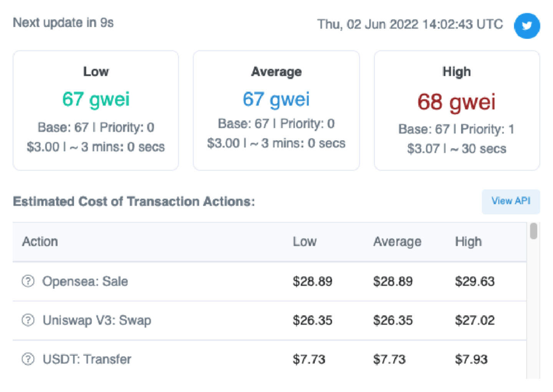This screenshot has height=392, width=553.
Task: Click the 67 gwei Low value
Action: (96, 99)
